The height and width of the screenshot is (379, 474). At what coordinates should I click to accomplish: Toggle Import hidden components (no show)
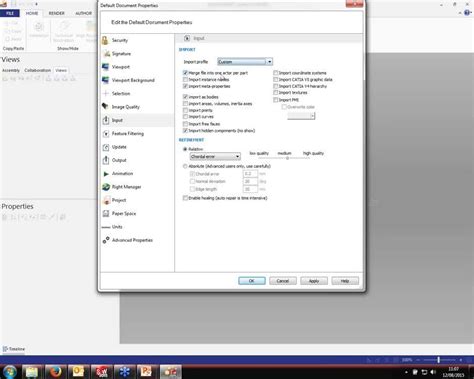(185, 131)
